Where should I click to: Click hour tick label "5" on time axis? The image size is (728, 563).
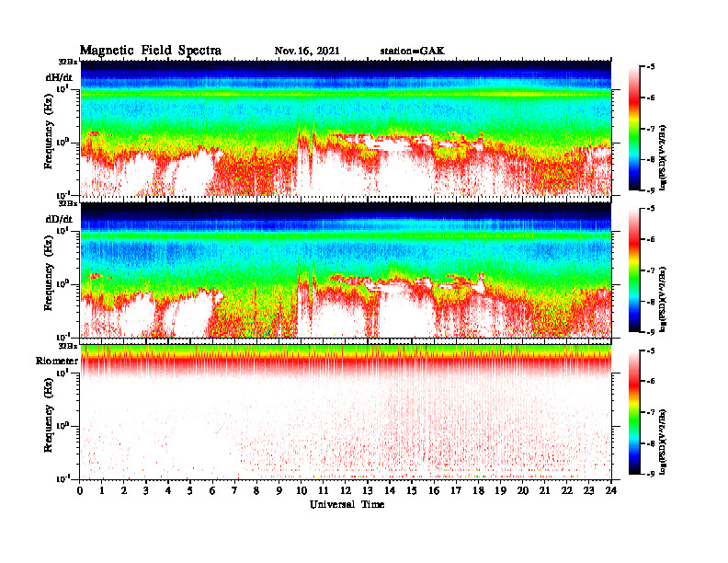pos(190,491)
